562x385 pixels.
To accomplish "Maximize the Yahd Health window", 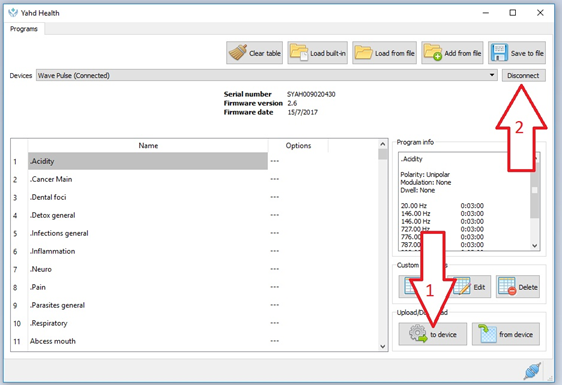I will tap(513, 13).
